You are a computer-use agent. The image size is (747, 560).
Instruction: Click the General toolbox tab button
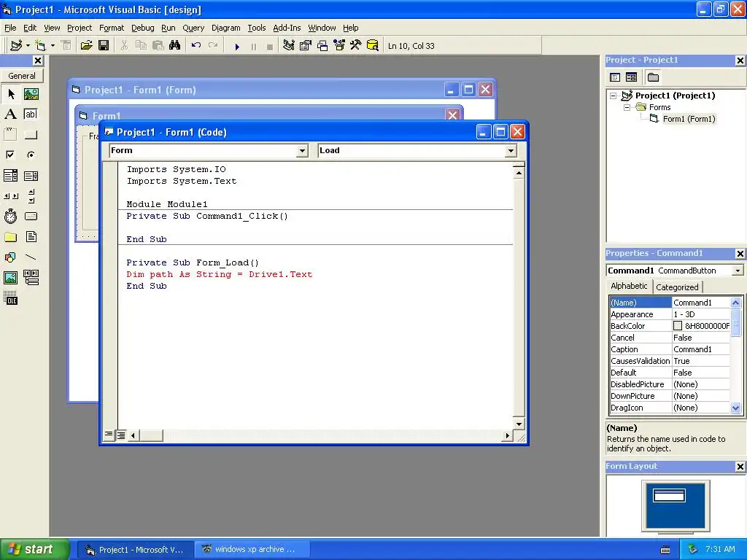point(22,76)
